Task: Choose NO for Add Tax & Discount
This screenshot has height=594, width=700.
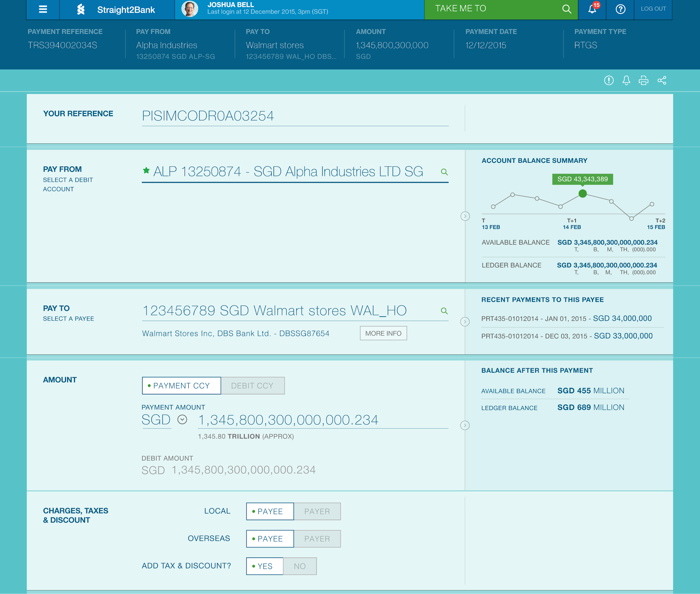Action: 299,566
